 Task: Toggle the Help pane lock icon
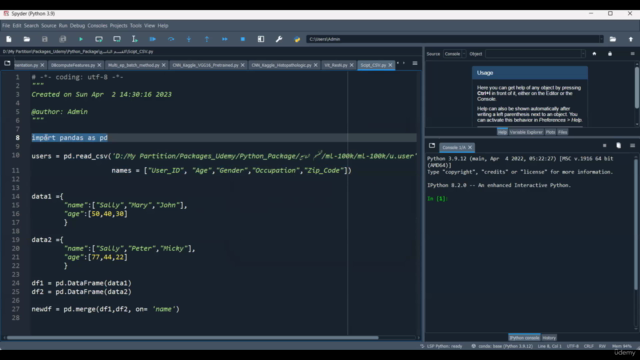(x=610, y=54)
